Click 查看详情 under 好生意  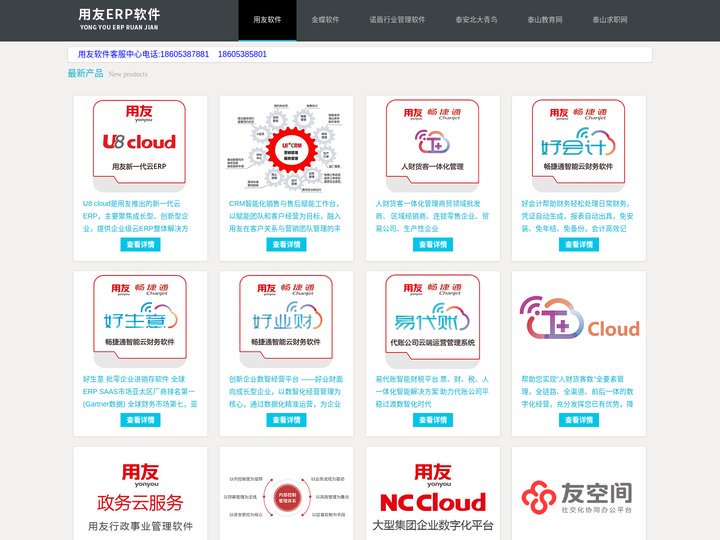[x=140, y=420]
